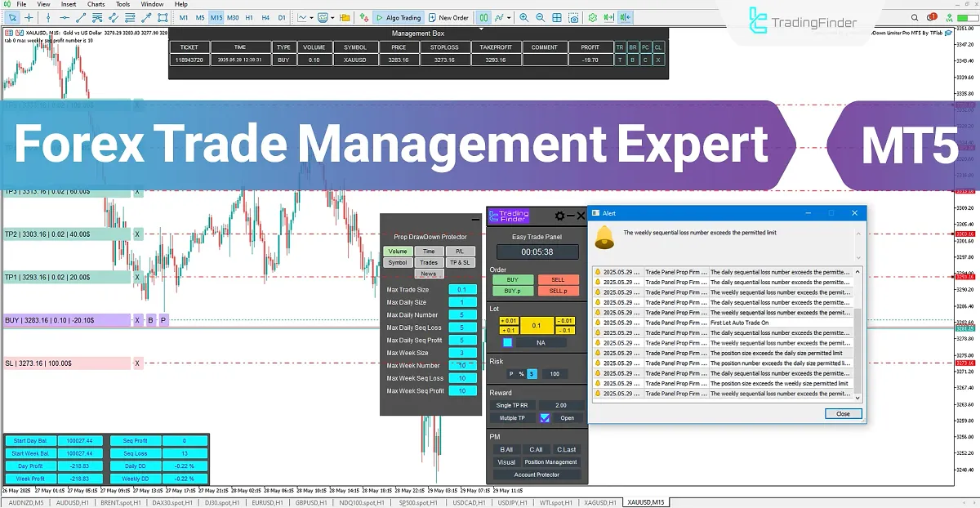Activate the crosshair tool
Image resolution: width=980 pixels, height=508 pixels.
pyautogui.click(x=29, y=17)
